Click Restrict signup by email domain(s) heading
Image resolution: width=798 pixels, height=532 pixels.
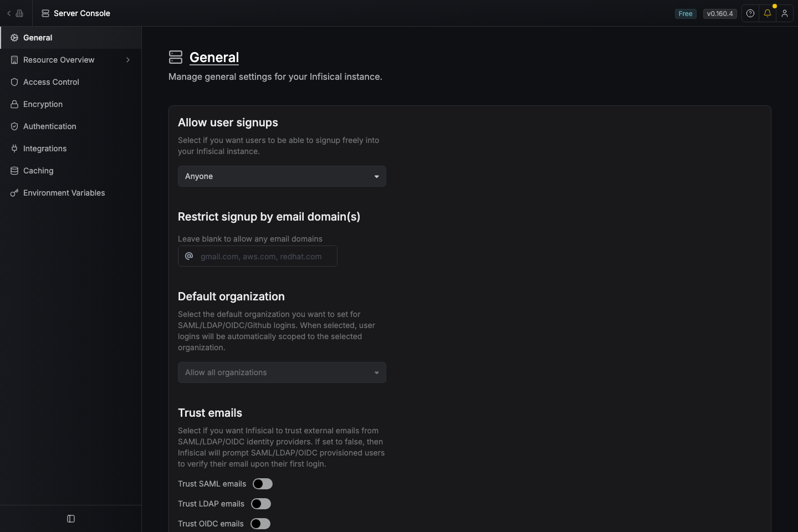coord(269,217)
